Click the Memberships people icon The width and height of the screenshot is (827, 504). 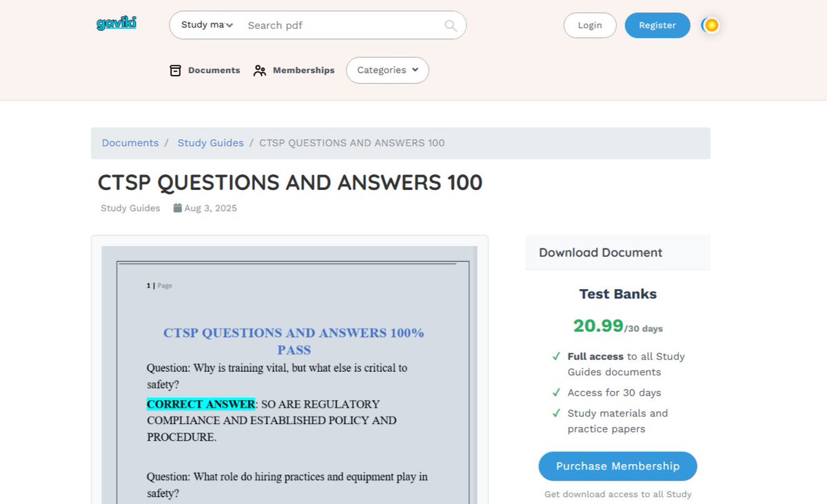(260, 70)
